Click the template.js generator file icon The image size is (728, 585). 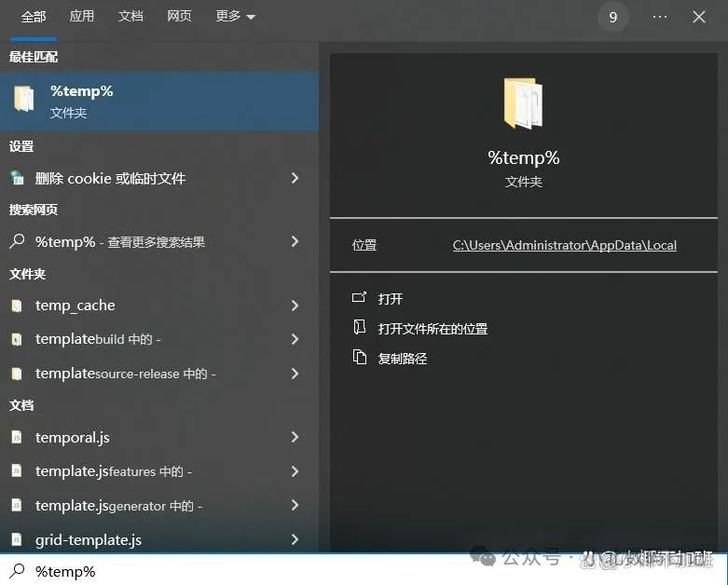(17, 505)
